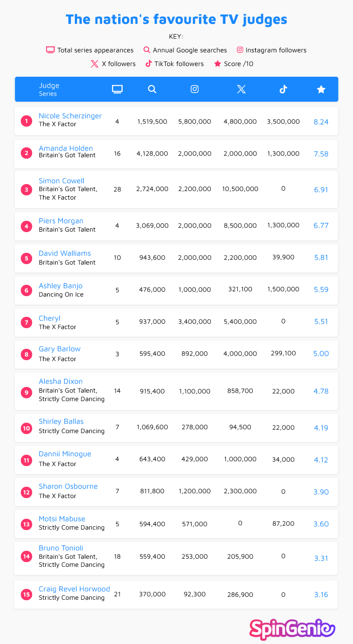The height and width of the screenshot is (644, 353).
Task: Click the TV series appearances header icon
Action: (x=117, y=89)
